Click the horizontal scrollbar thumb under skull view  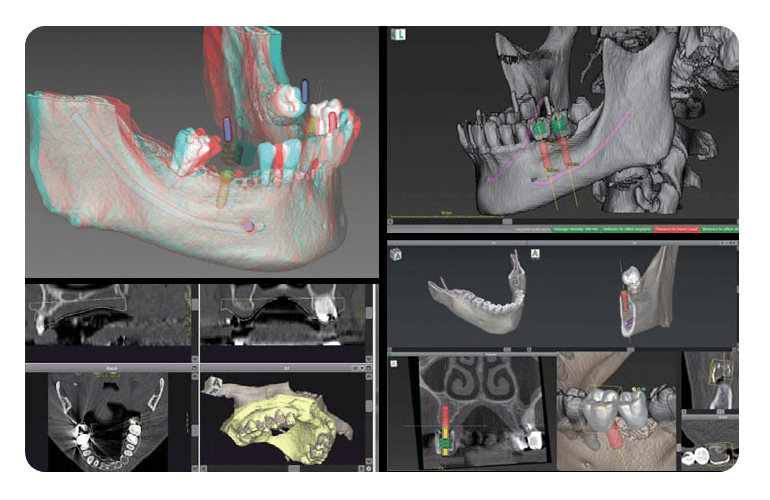click(x=507, y=222)
